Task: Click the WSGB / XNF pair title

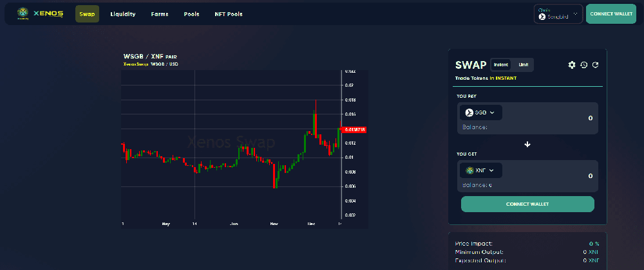Action: (x=150, y=57)
